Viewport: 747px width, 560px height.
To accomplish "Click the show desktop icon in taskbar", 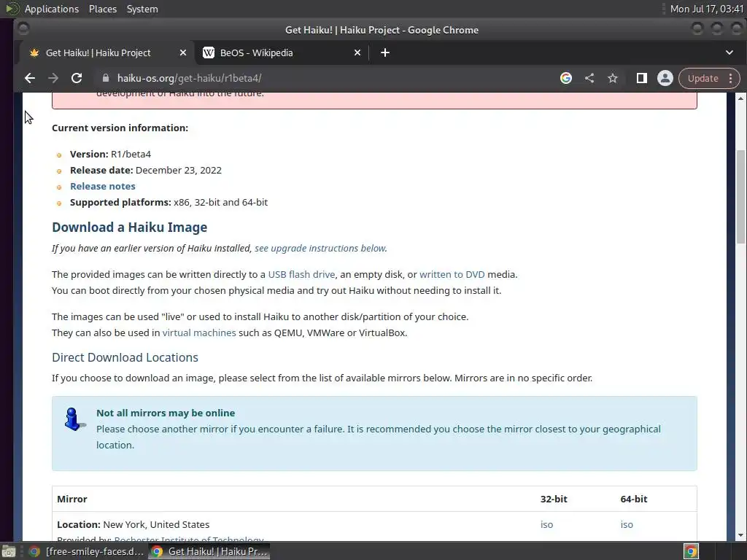I will (x=9, y=551).
